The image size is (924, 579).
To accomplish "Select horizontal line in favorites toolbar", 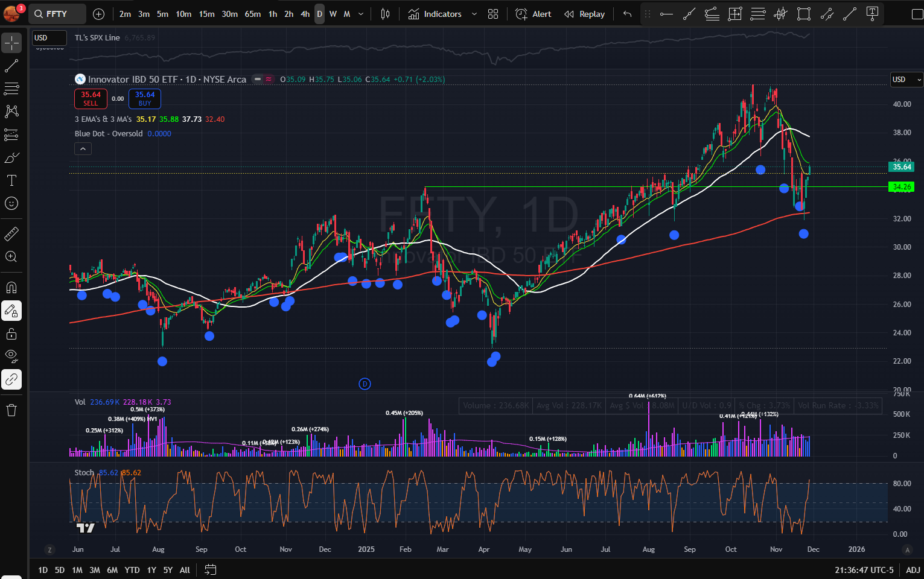I will [x=666, y=14].
